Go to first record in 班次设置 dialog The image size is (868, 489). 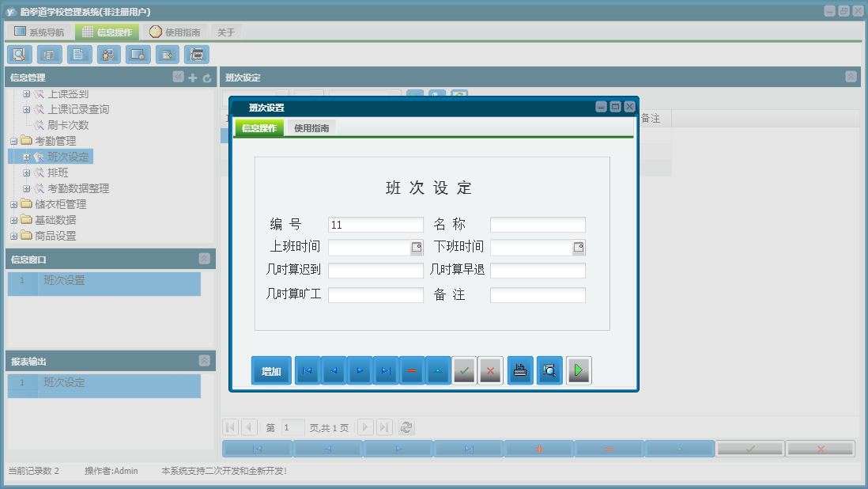pos(308,370)
